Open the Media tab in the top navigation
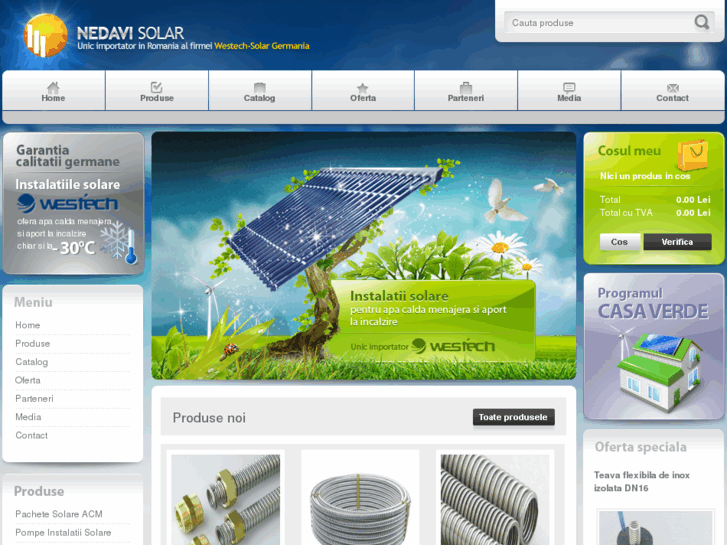Viewport: 727px width, 545px height. point(569,90)
